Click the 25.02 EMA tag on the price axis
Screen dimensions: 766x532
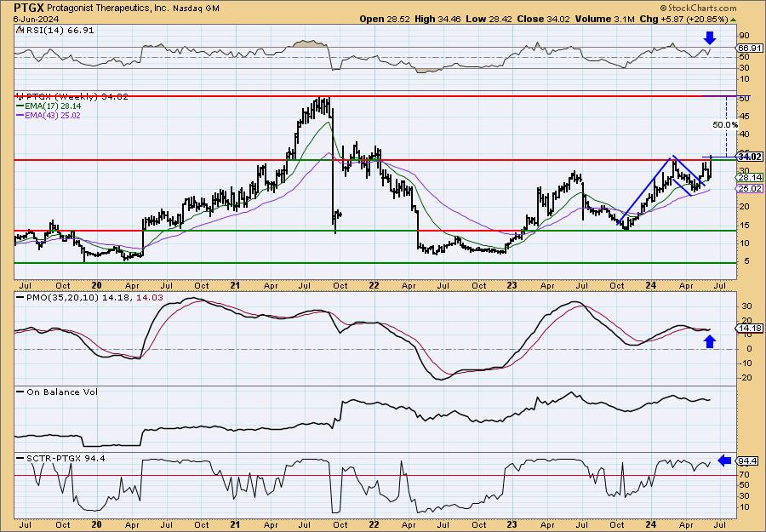pyautogui.click(x=750, y=189)
